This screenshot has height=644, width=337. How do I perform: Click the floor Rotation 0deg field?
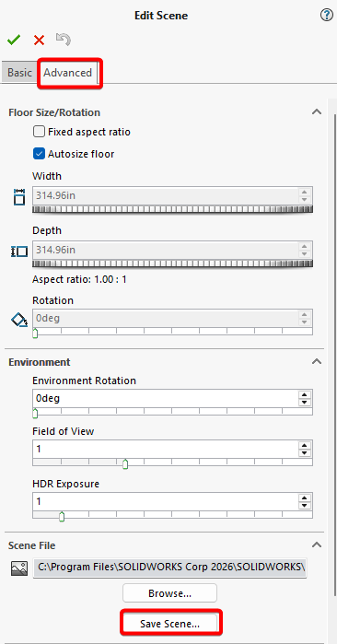pos(165,318)
